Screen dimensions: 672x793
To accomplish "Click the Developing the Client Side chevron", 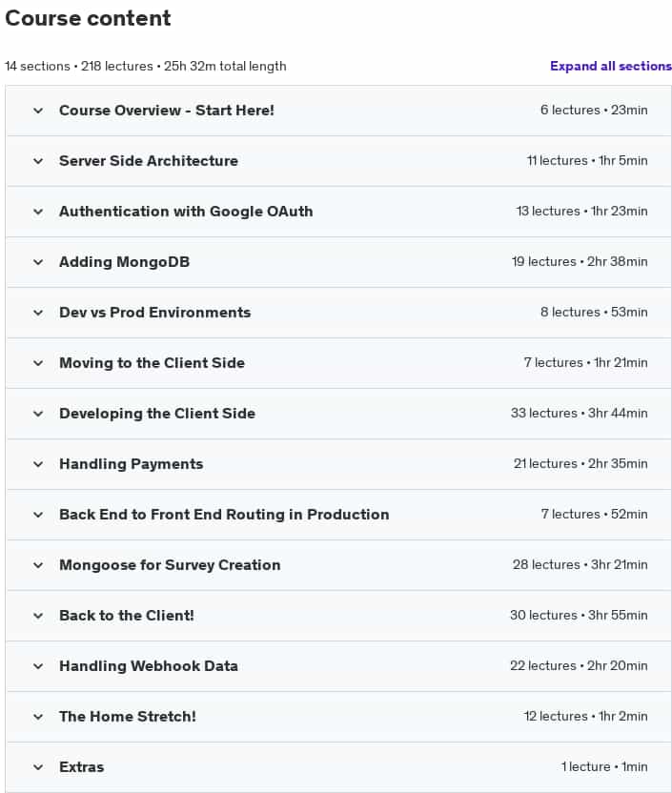I will point(38,414).
